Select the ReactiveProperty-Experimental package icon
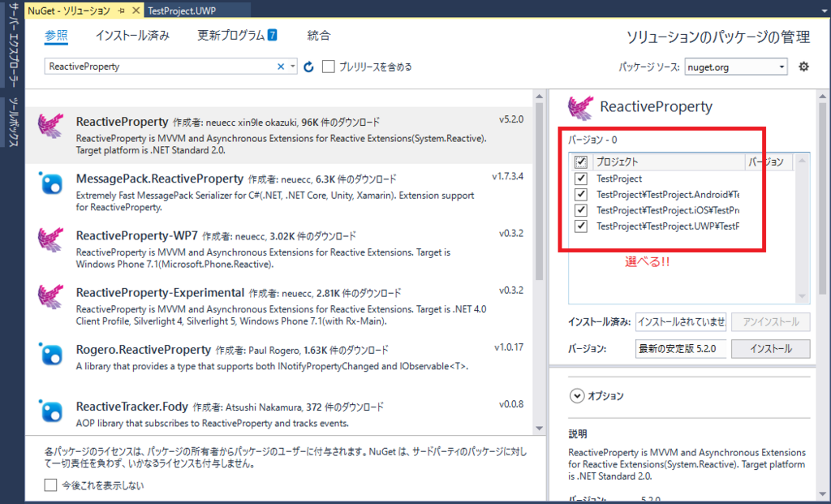Screen dimensions: 831x504 [51, 297]
